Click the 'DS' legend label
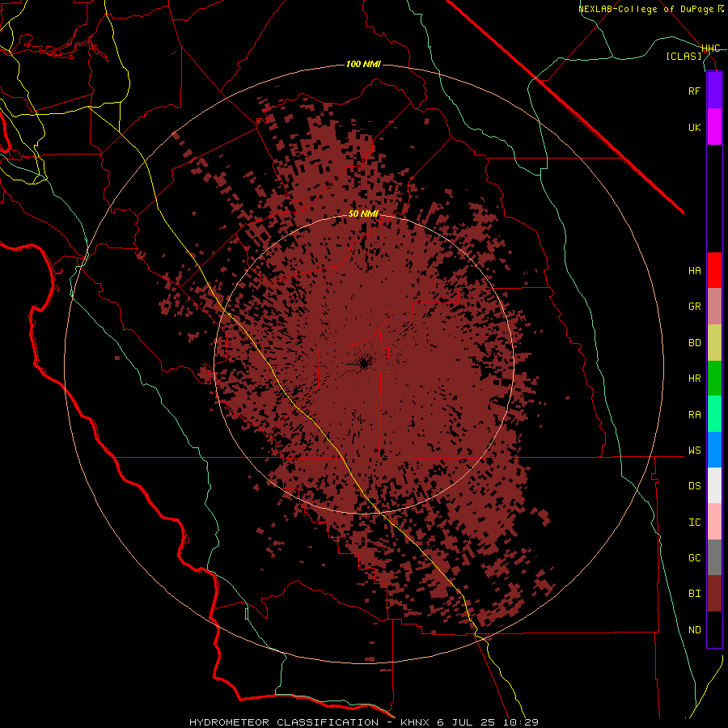Image resolution: width=728 pixels, height=728 pixels. coord(694,486)
